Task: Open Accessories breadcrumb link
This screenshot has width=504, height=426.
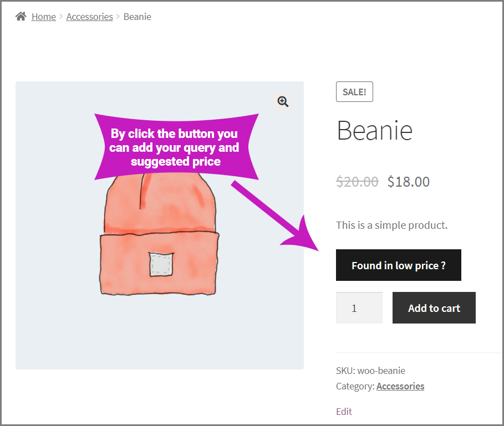Action: click(90, 17)
